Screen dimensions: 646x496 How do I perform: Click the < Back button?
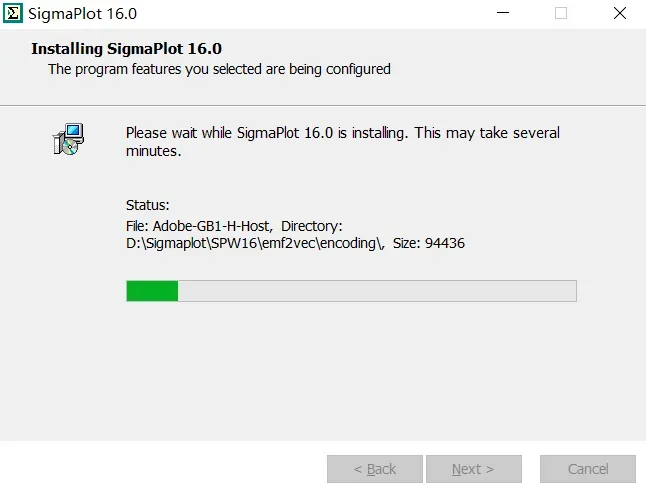[x=375, y=469]
